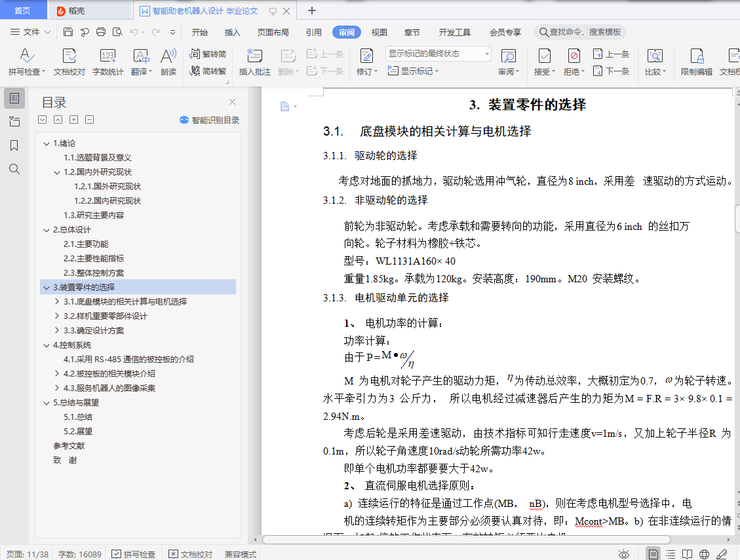Open the search panel magnifier icon
Image resolution: width=740 pixels, height=560 pixels.
pyautogui.click(x=14, y=169)
